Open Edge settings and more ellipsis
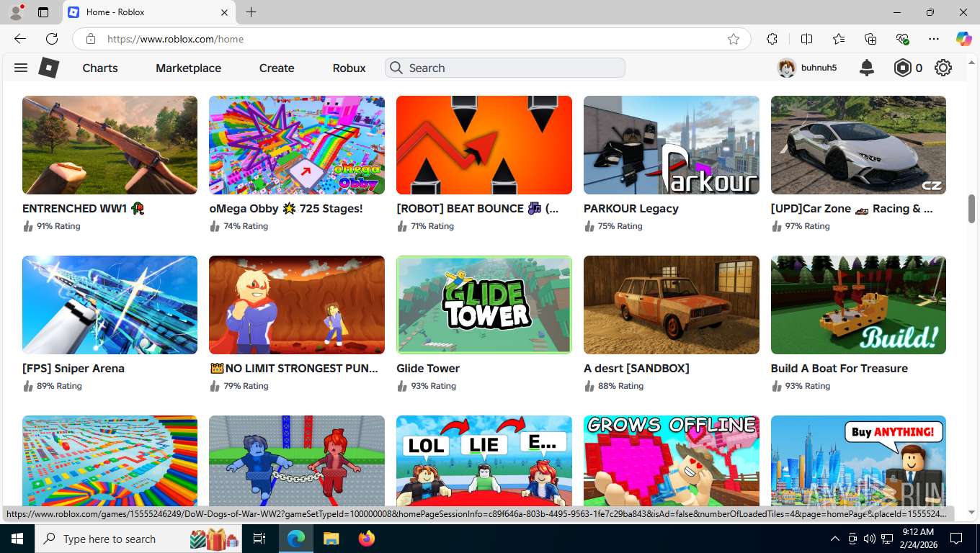 pos(934,39)
